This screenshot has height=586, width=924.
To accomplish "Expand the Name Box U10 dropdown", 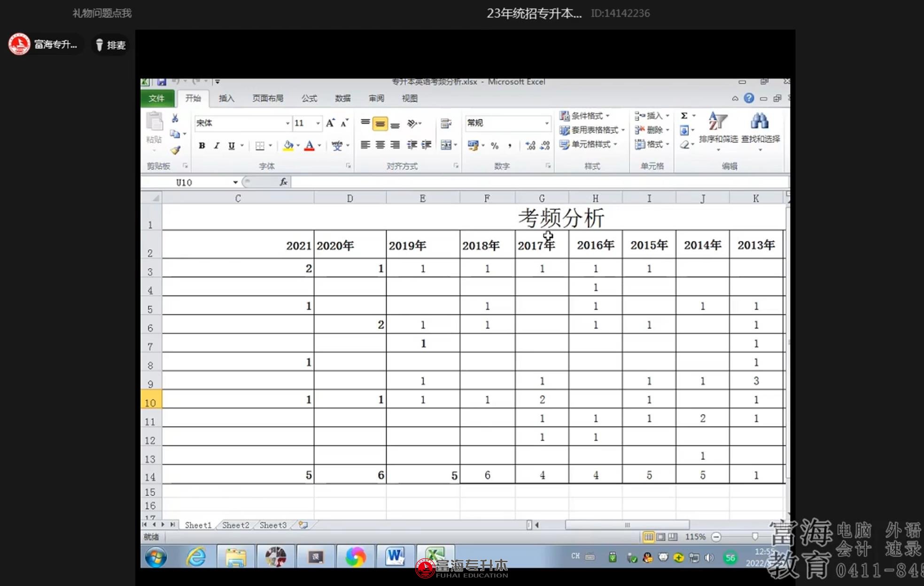I will coord(235,182).
